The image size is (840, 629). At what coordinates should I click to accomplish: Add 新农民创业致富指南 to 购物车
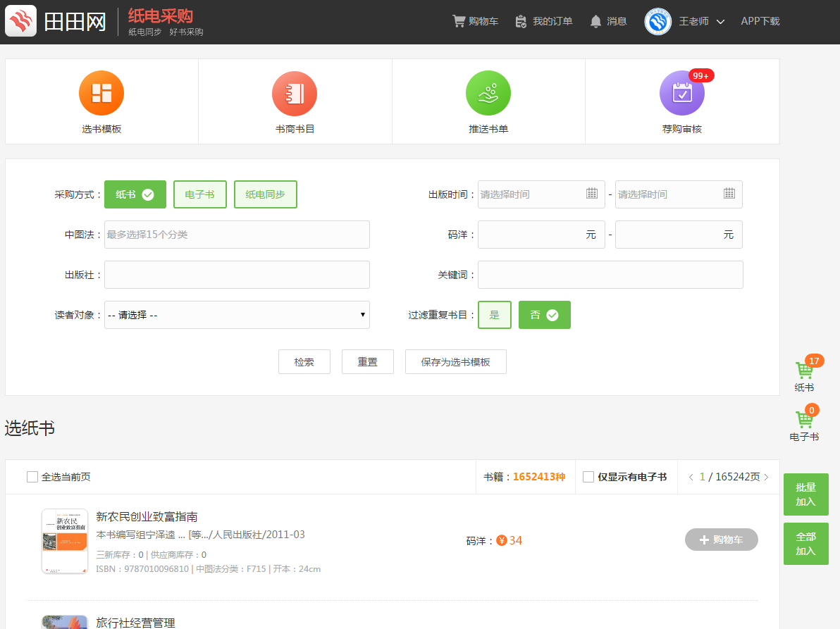click(x=721, y=540)
